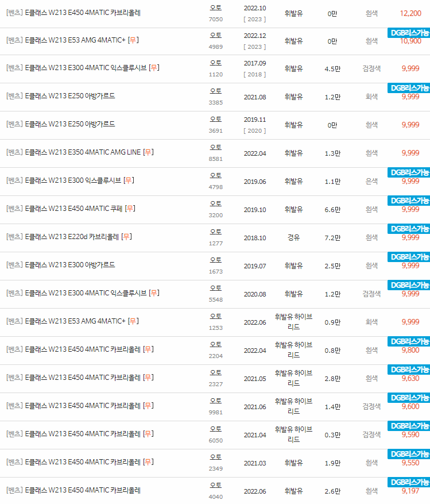Click DGB리스가능 badge above price 9,600

[x=409, y=398]
